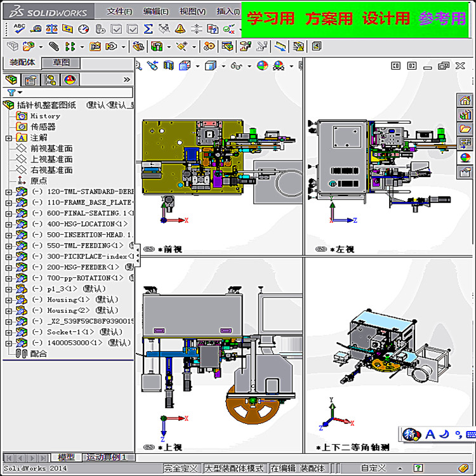Click the Interference Detection icon
This screenshot has height=476, width=476.
[298, 46]
